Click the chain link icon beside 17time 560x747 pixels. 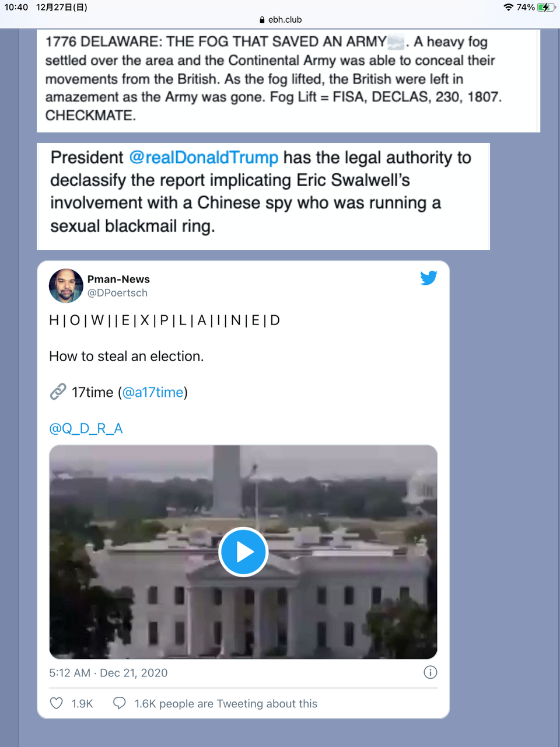coord(58,392)
